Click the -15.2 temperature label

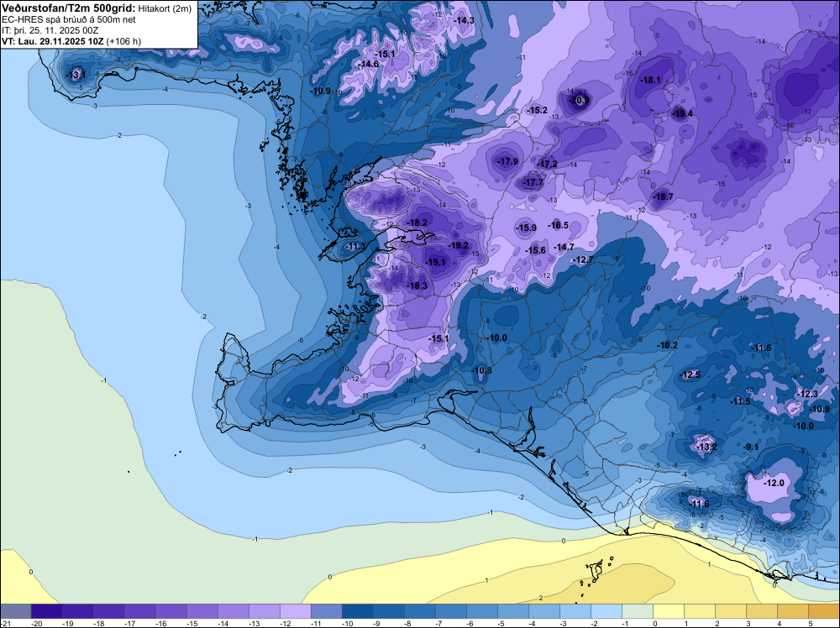(x=538, y=110)
